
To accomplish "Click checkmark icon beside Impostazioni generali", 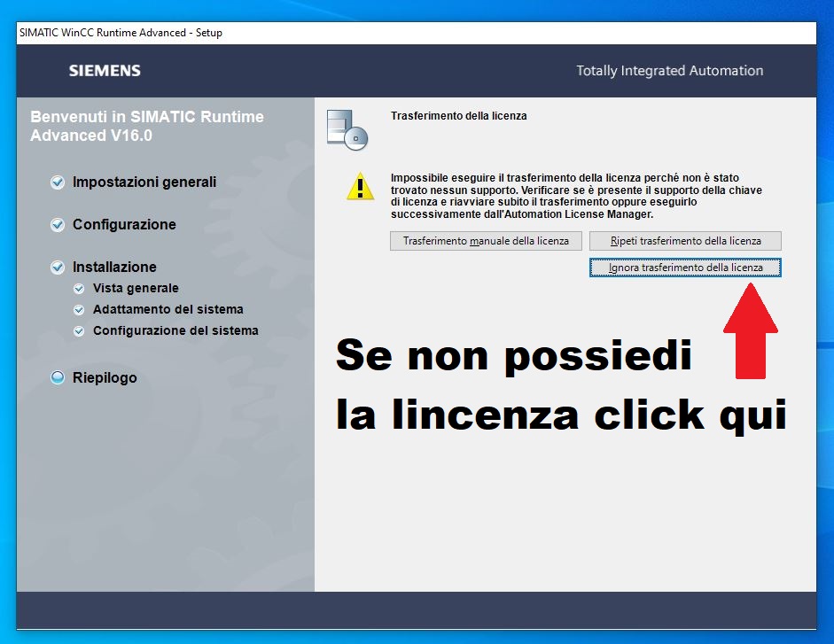I will click(x=58, y=182).
